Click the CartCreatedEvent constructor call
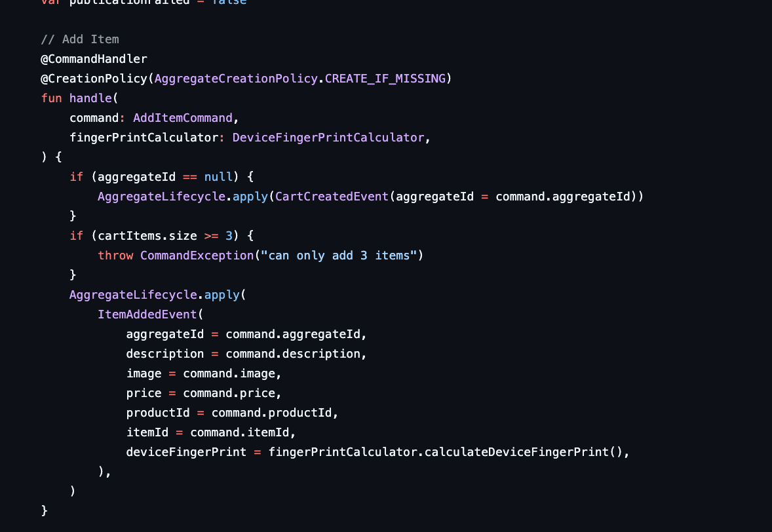Image resolution: width=772 pixels, height=532 pixels. [332, 197]
